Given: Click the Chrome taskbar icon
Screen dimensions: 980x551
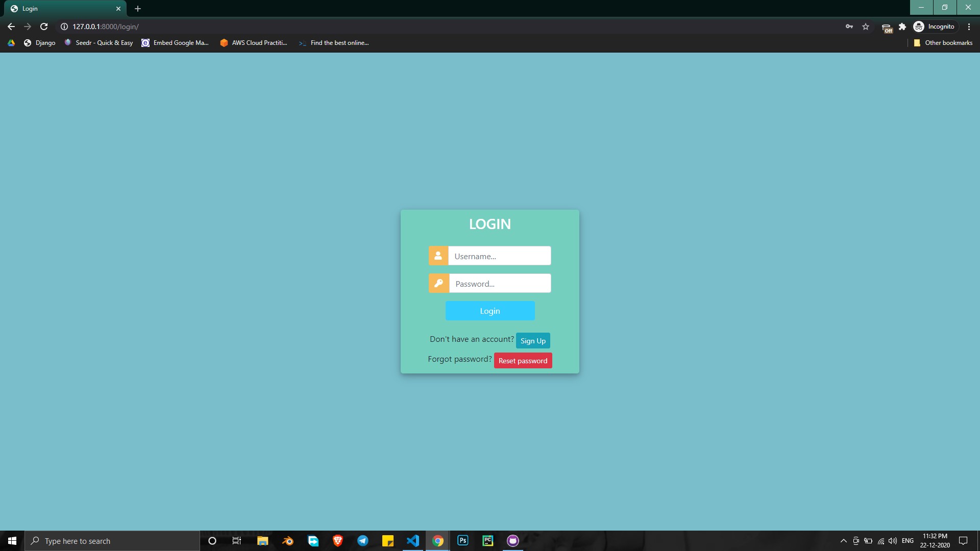Looking at the screenshot, I should click(438, 541).
